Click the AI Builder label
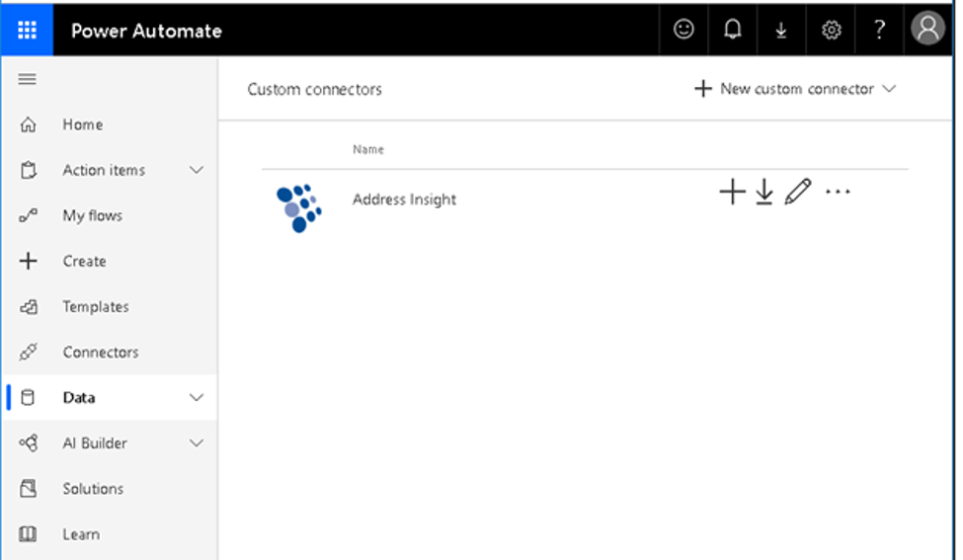 click(x=95, y=442)
